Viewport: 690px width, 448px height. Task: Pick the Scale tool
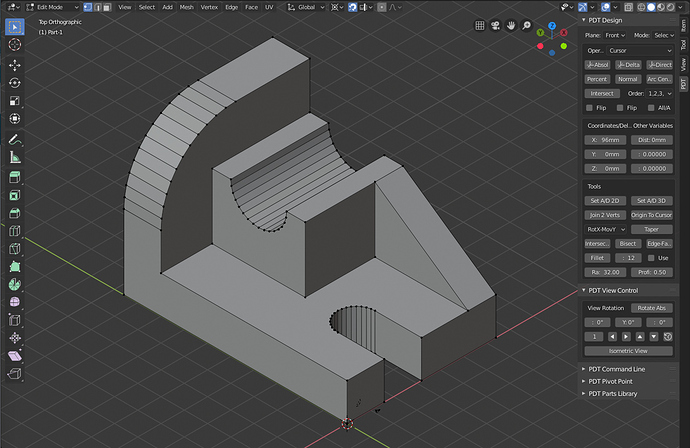15,101
